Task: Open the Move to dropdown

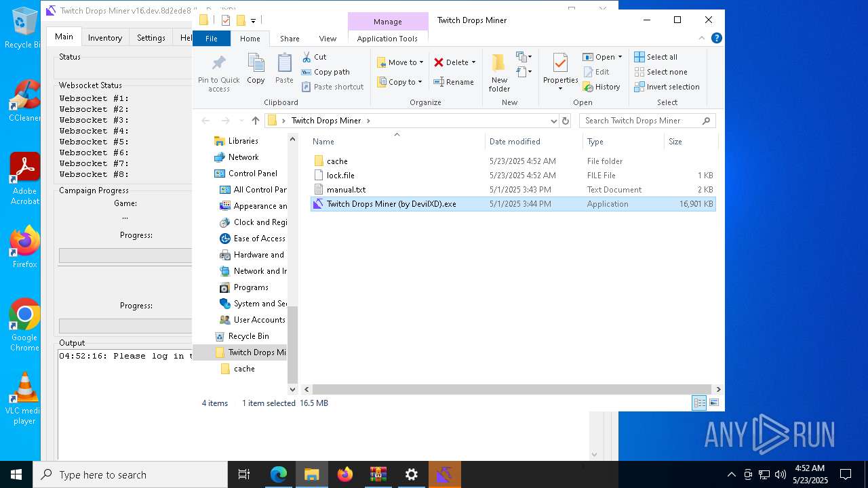Action: 400,62
